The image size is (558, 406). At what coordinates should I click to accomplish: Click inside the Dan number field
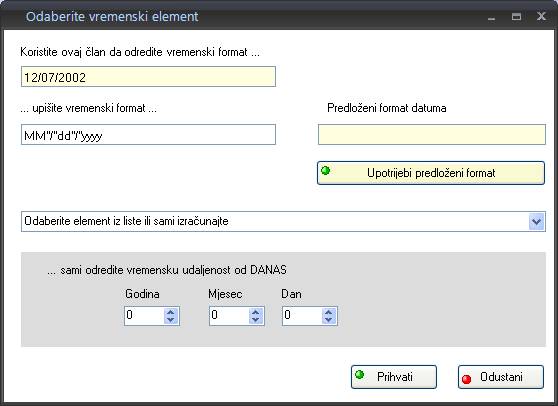tap(302, 316)
